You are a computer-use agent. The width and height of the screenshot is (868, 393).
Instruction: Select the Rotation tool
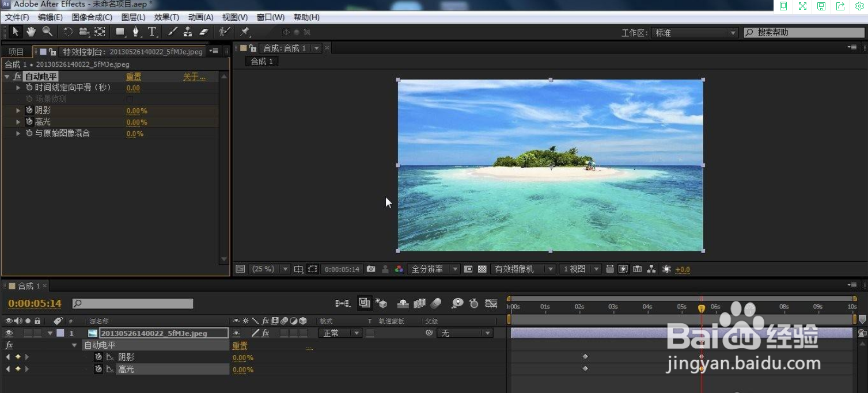click(67, 32)
